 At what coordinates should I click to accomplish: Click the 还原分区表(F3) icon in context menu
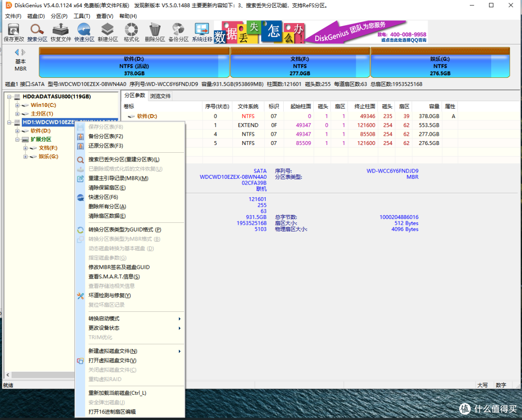tap(80, 146)
